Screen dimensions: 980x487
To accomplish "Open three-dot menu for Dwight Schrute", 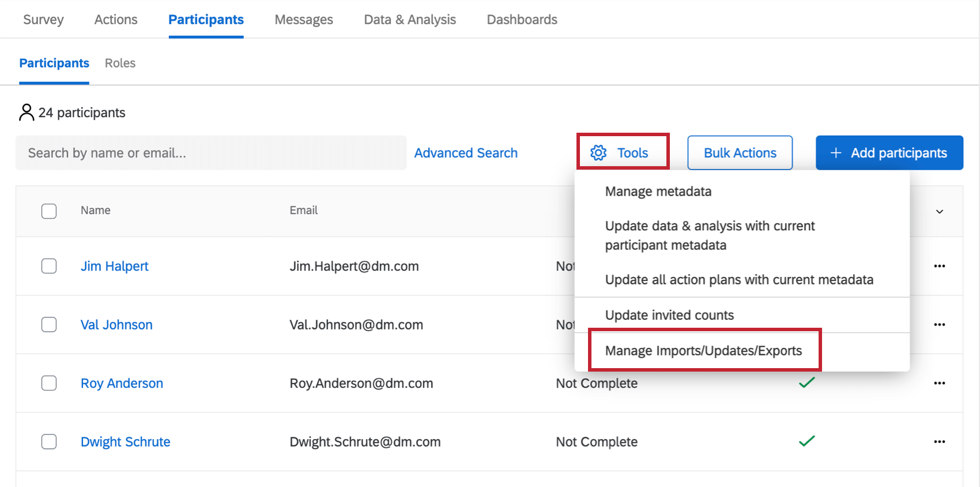I will pyautogui.click(x=939, y=441).
